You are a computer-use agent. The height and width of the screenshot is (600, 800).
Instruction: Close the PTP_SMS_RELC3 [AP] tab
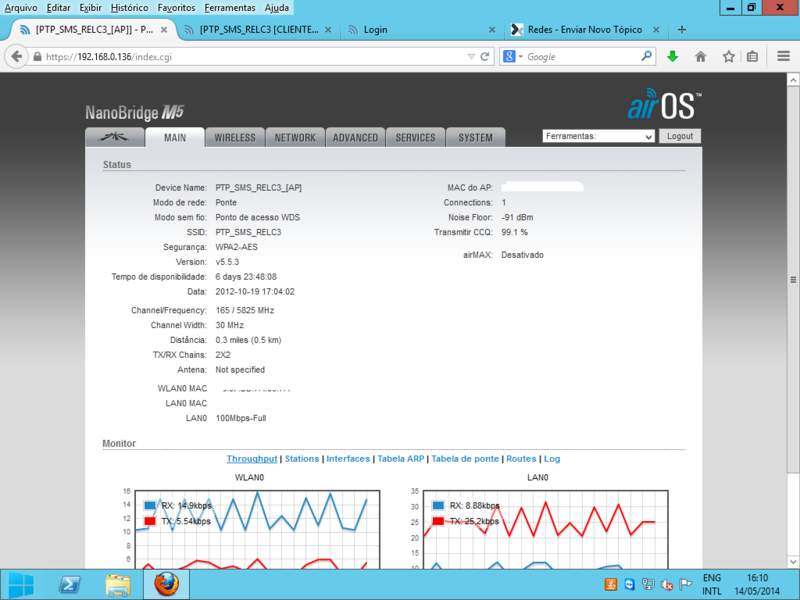click(164, 30)
